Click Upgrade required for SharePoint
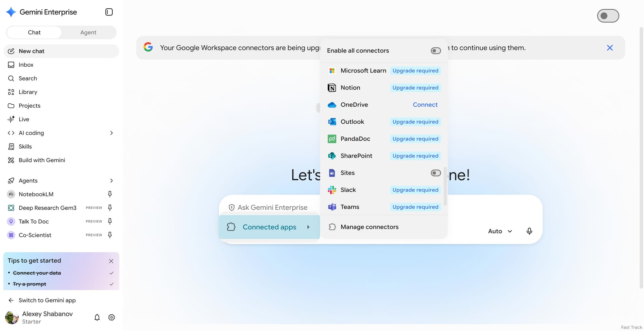 [415, 156]
